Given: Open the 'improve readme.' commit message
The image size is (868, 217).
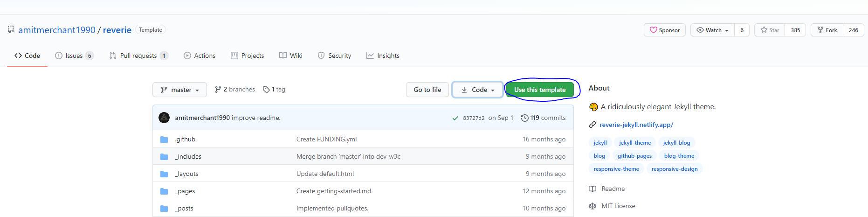Looking at the screenshot, I should click(256, 118).
